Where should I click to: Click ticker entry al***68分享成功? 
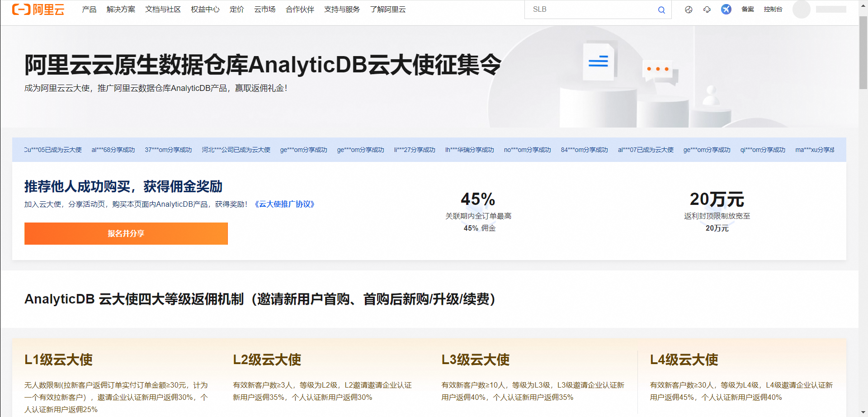(x=113, y=150)
